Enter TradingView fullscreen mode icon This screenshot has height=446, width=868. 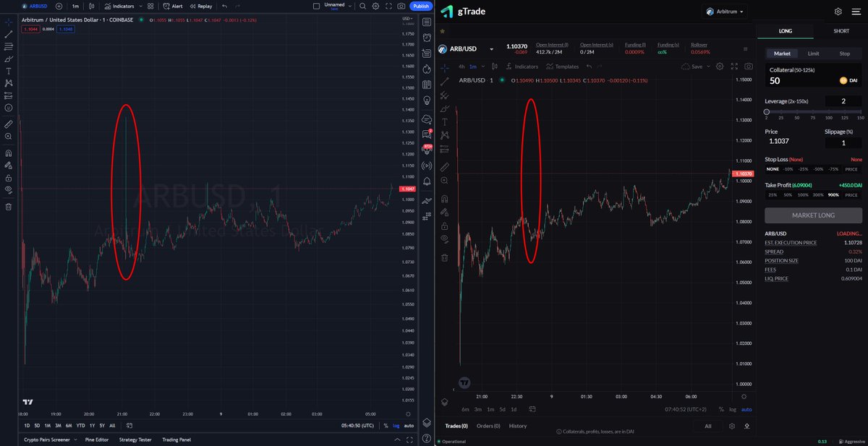388,6
